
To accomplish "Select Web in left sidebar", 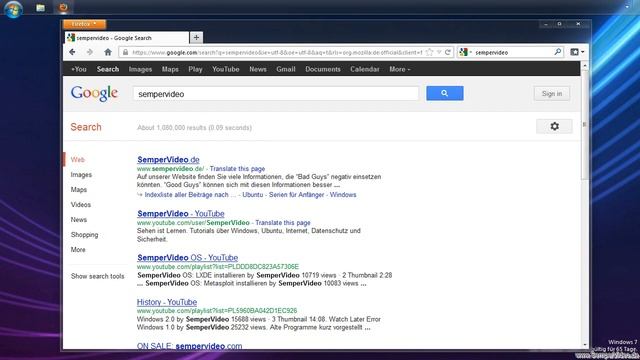I will pyautogui.click(x=78, y=160).
